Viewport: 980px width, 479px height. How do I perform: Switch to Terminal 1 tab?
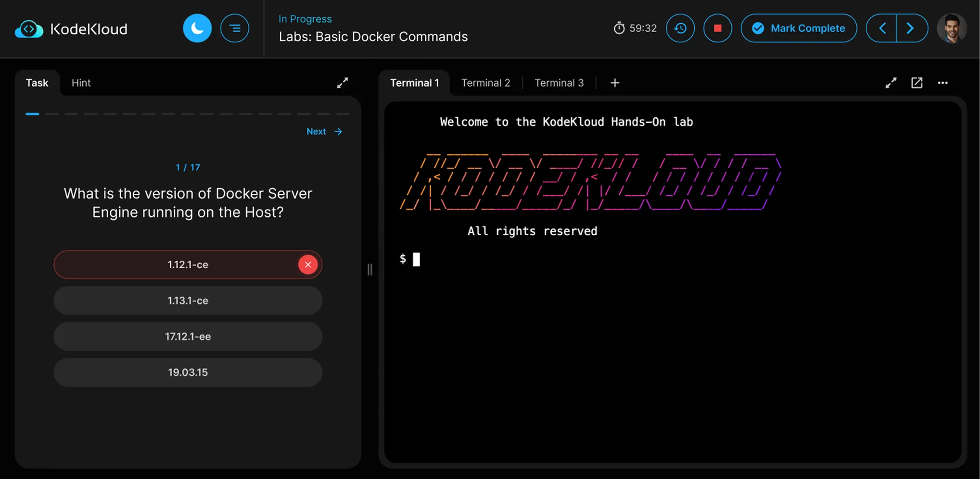click(414, 83)
